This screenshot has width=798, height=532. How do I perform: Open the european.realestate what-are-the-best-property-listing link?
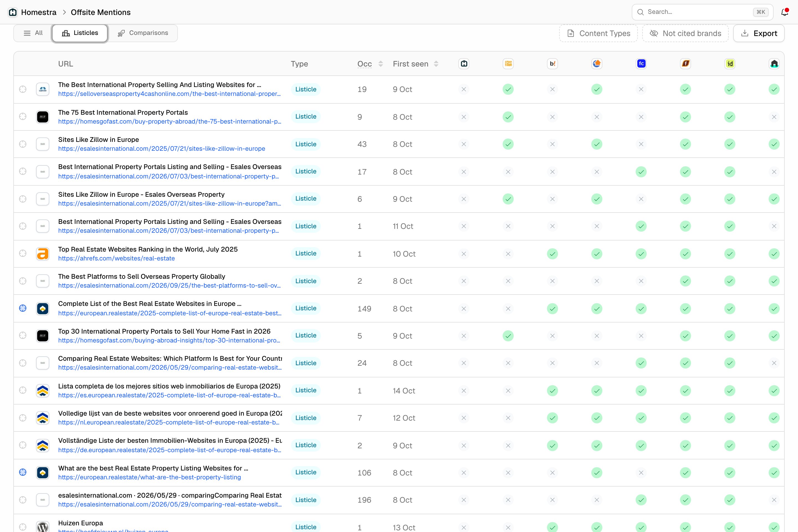click(x=149, y=477)
